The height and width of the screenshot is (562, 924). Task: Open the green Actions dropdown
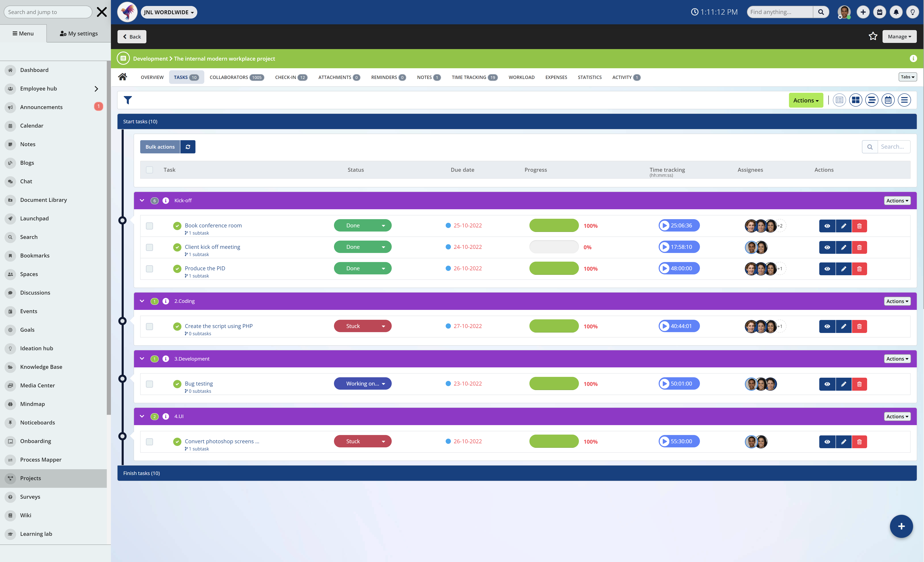805,100
